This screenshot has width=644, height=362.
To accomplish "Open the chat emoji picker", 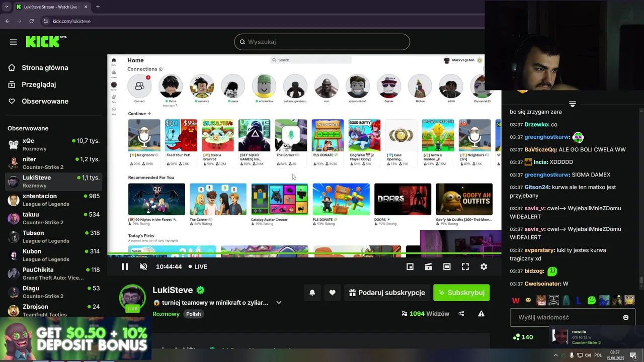I will (x=626, y=317).
